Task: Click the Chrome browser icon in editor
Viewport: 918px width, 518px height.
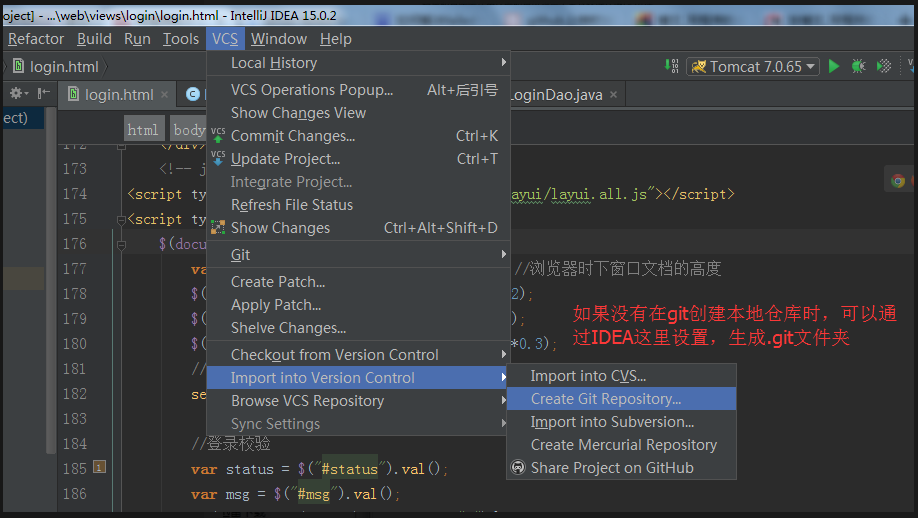Action: (898, 181)
